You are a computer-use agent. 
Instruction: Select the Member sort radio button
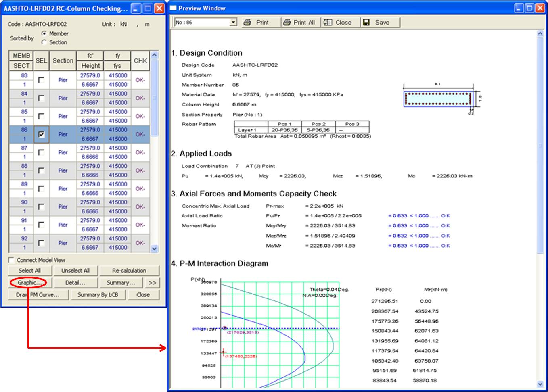(x=44, y=33)
